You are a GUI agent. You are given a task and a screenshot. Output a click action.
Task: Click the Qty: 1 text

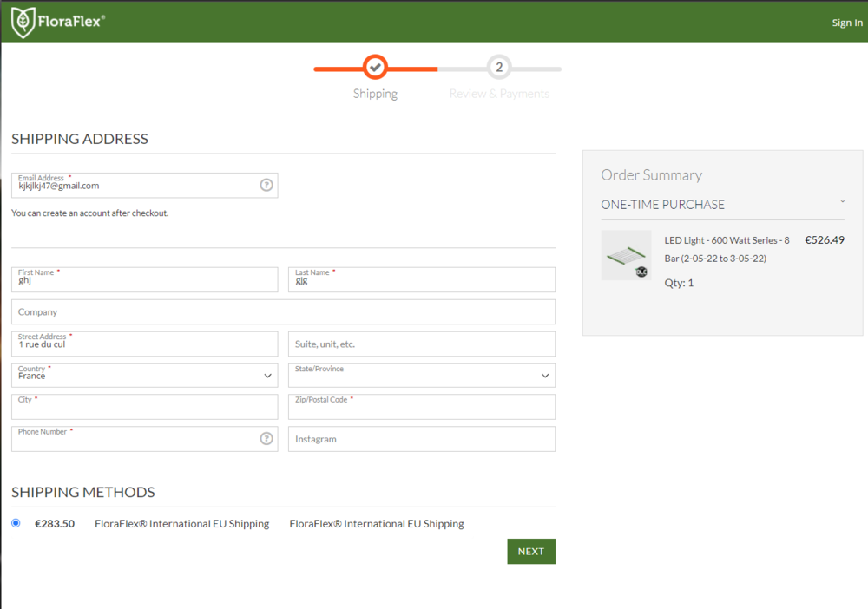(x=679, y=283)
